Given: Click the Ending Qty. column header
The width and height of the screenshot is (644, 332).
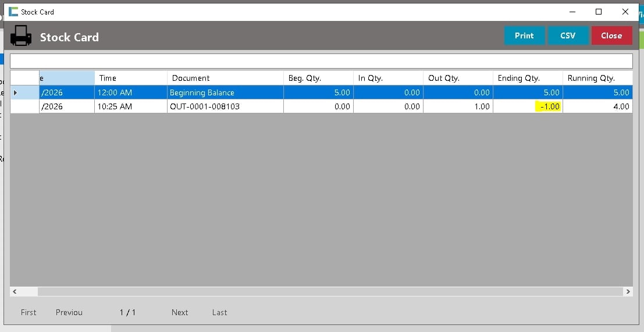Looking at the screenshot, I should tap(528, 78).
